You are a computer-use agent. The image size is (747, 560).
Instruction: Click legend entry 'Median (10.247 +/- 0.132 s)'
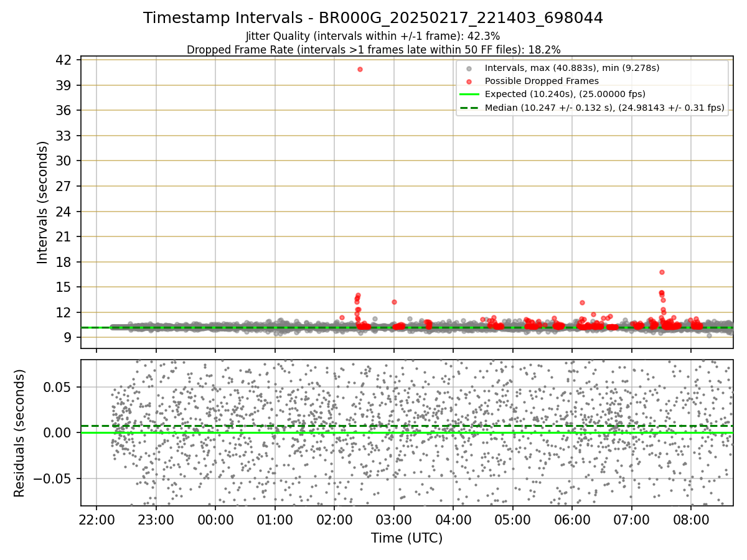[x=604, y=108]
